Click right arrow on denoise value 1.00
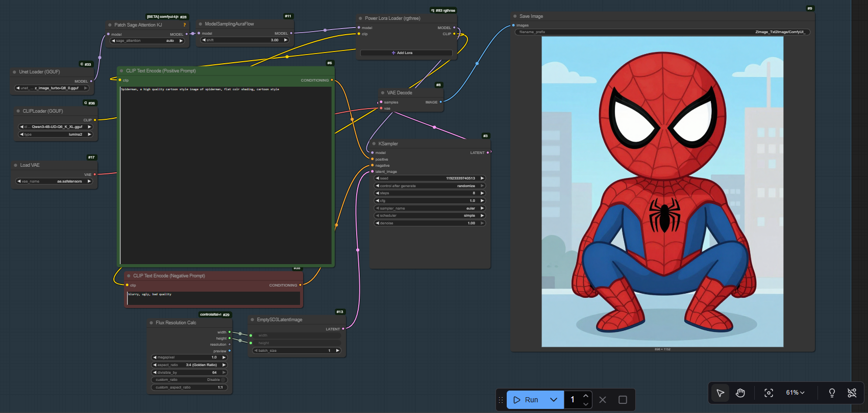The image size is (868, 413). (482, 223)
